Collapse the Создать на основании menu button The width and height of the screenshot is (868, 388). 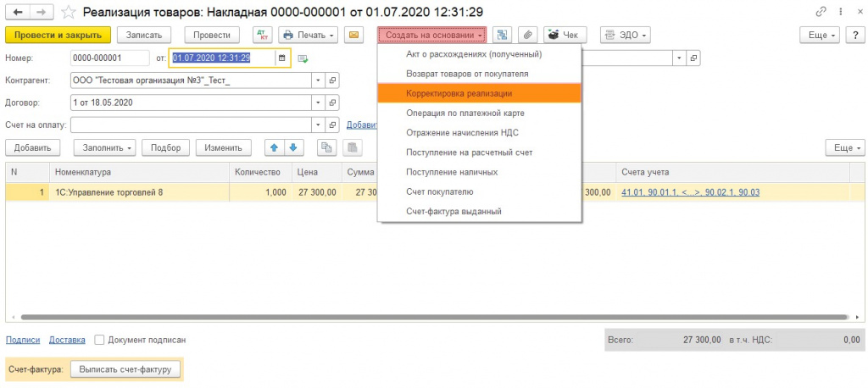pos(432,35)
